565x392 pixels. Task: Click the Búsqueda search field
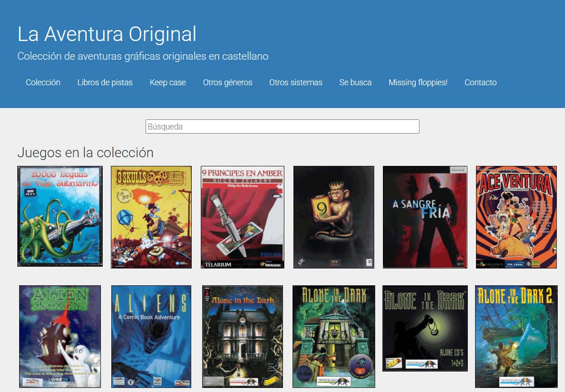282,127
